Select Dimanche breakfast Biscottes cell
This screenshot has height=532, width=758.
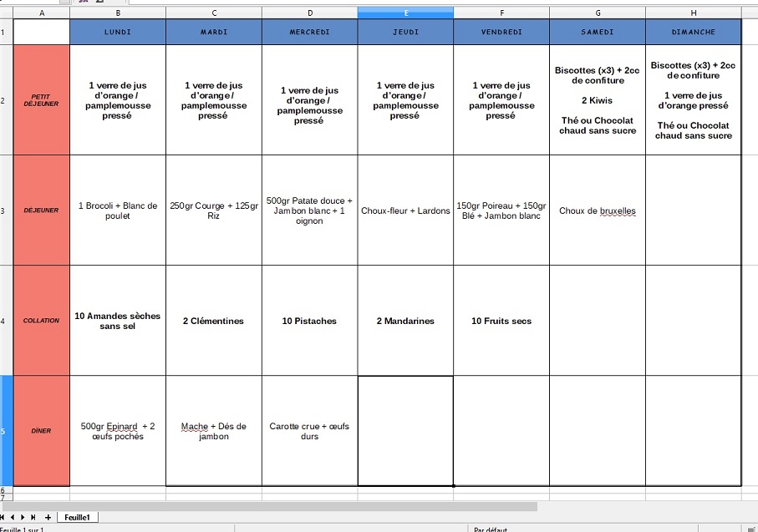click(693, 100)
